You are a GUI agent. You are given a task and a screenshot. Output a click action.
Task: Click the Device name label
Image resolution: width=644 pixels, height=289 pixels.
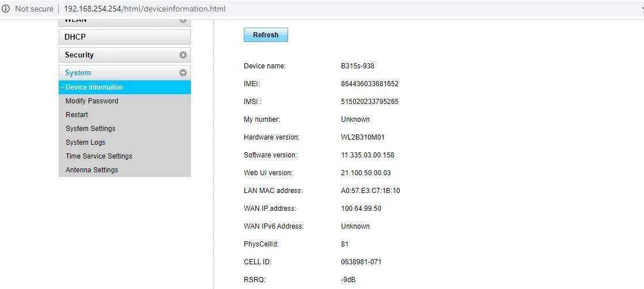point(264,65)
